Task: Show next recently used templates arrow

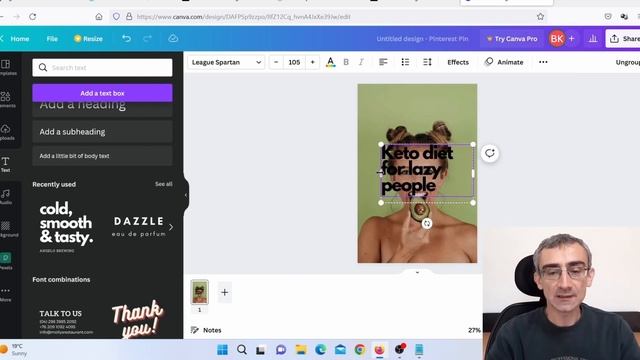Action: [x=171, y=227]
